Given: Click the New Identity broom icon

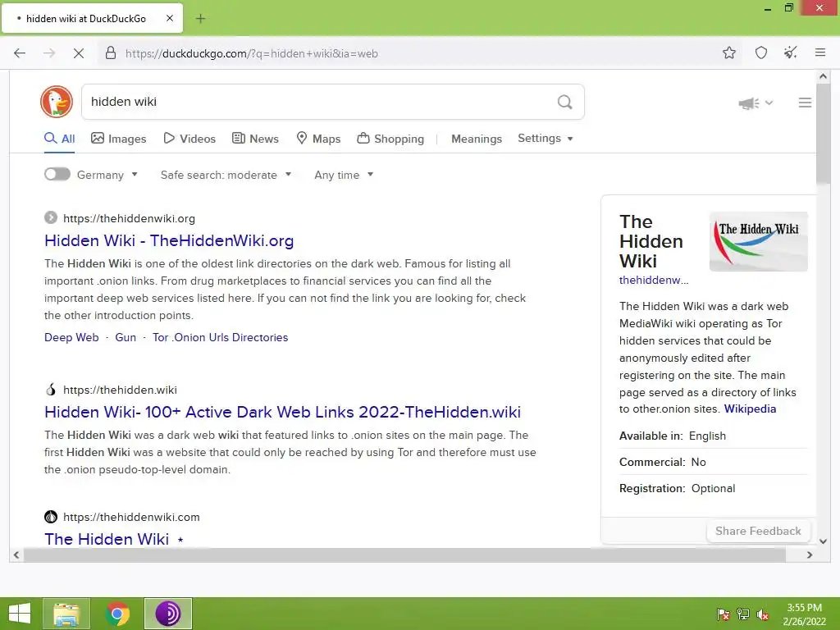Looking at the screenshot, I should pos(790,52).
